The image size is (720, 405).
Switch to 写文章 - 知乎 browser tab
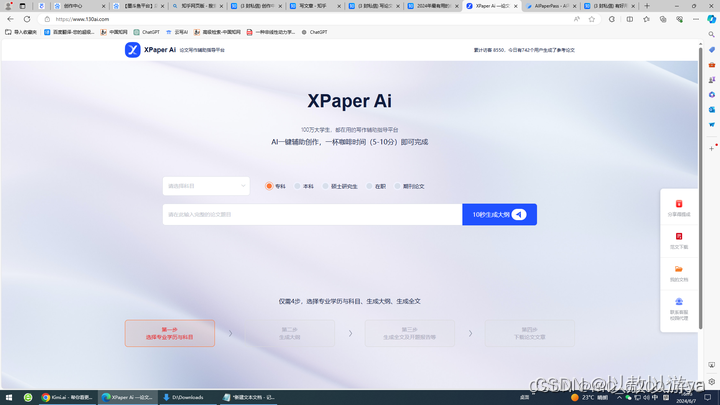pyautogui.click(x=314, y=6)
